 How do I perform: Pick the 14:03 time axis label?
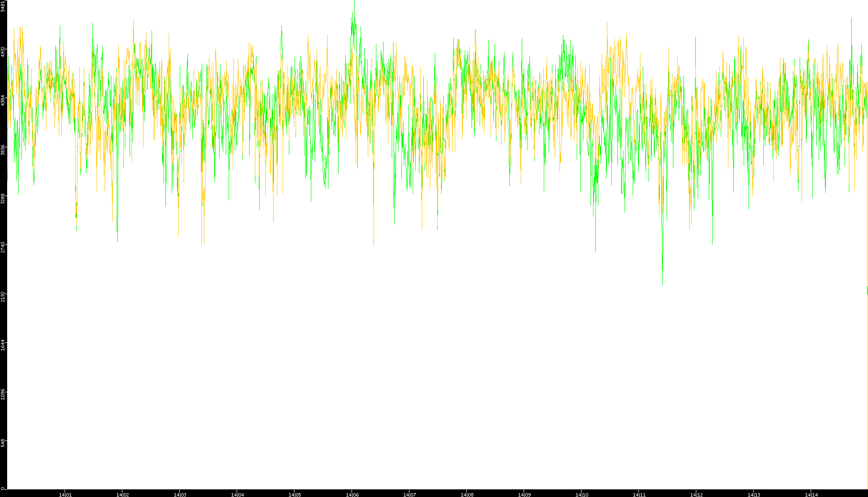point(180,495)
